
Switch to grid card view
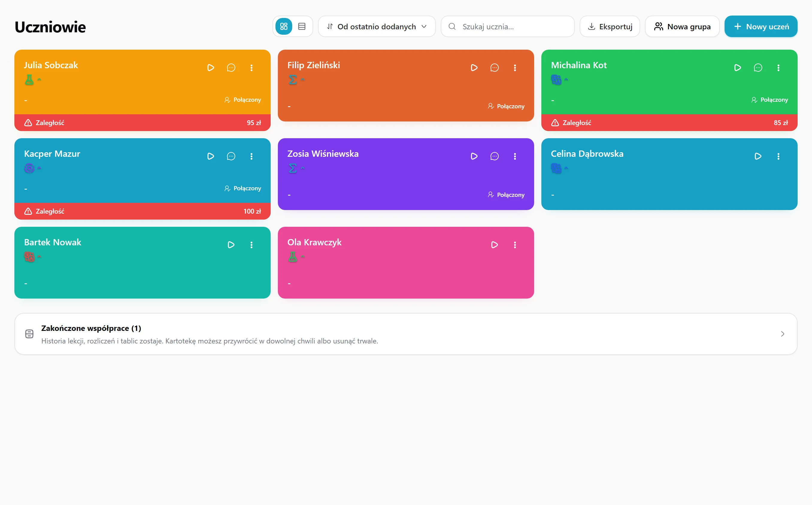click(x=284, y=26)
